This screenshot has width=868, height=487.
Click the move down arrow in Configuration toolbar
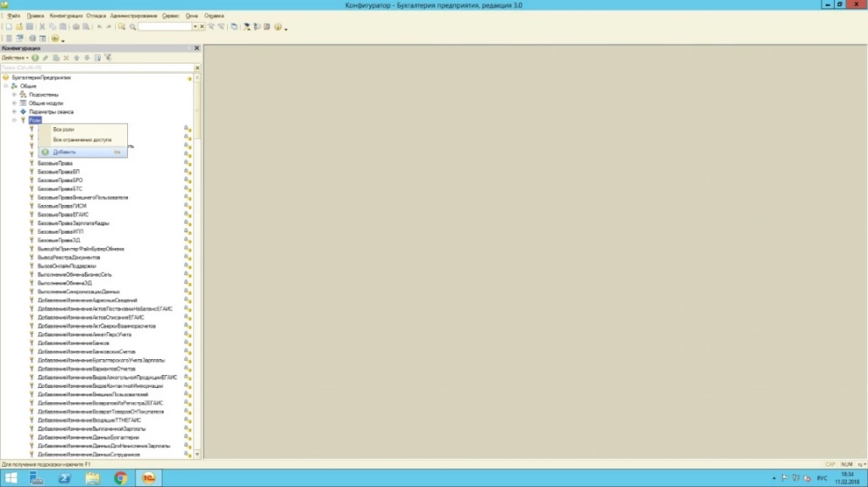[87, 58]
